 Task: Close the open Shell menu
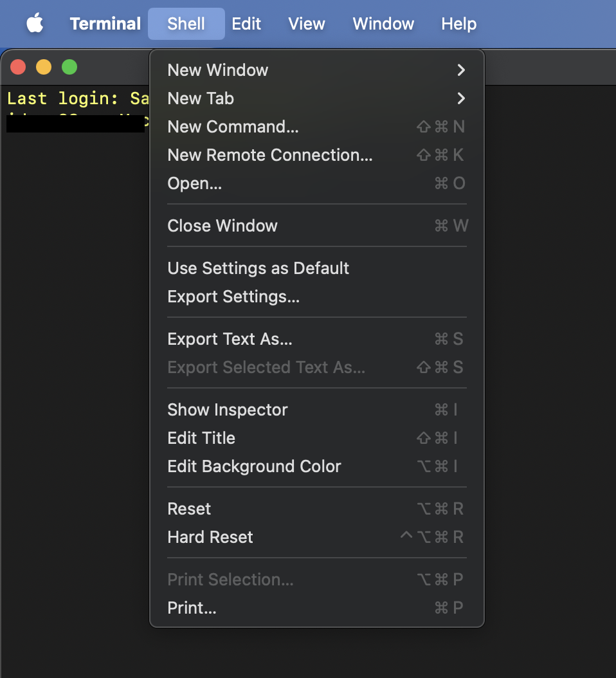click(186, 24)
